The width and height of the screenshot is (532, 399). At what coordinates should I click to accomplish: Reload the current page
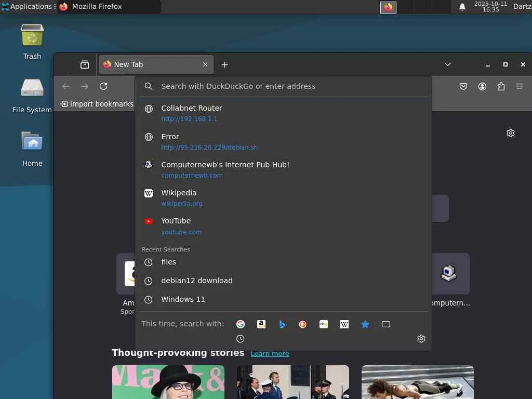pyautogui.click(x=103, y=86)
